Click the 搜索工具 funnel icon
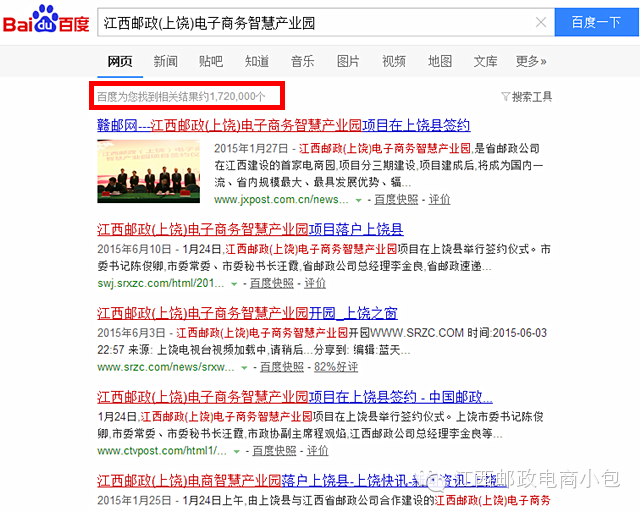Screen dimensions: 640x511 (506, 97)
